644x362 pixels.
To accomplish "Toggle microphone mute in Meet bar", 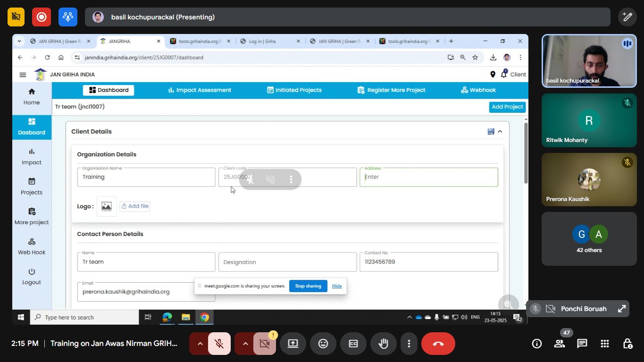I will [x=219, y=344].
